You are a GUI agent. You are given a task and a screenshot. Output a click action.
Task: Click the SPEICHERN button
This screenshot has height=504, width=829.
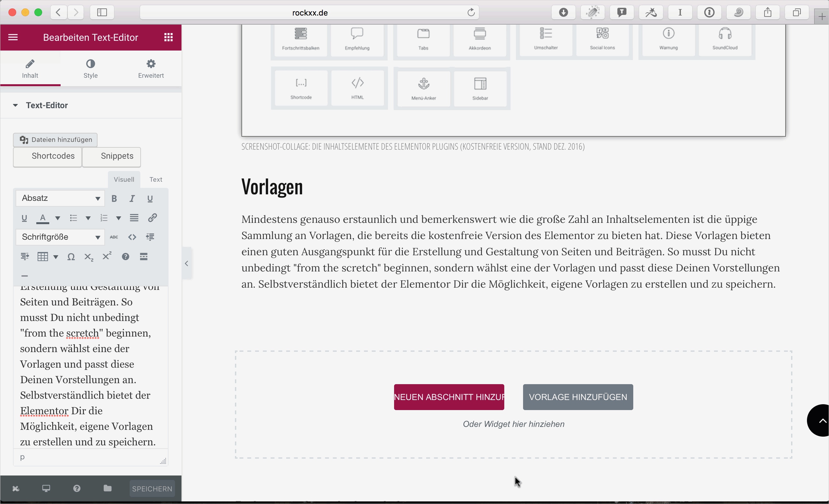152,488
